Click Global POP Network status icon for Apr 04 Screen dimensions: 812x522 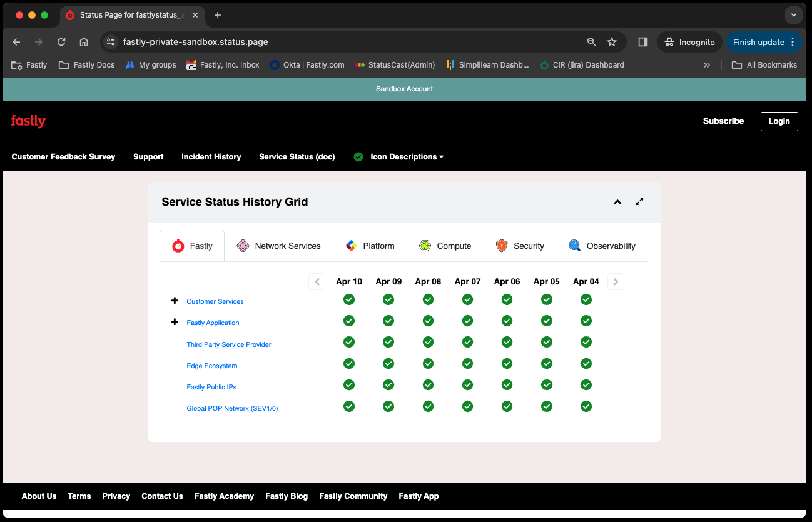coord(586,406)
